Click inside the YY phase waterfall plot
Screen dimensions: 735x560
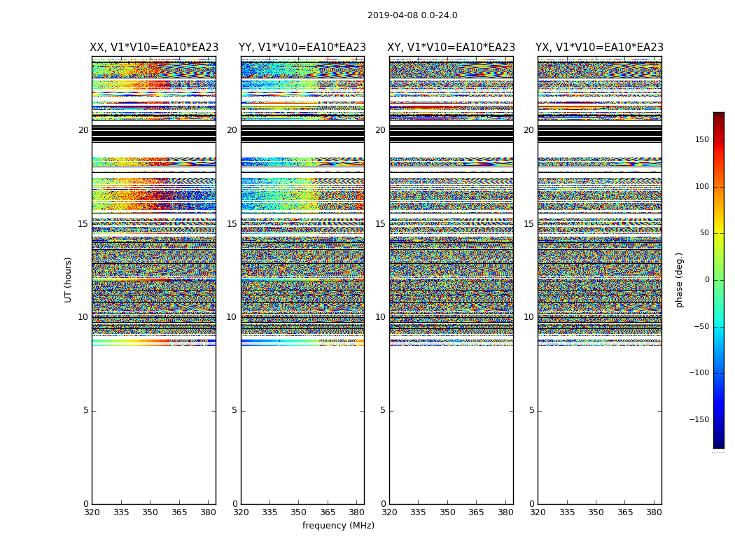click(302, 280)
